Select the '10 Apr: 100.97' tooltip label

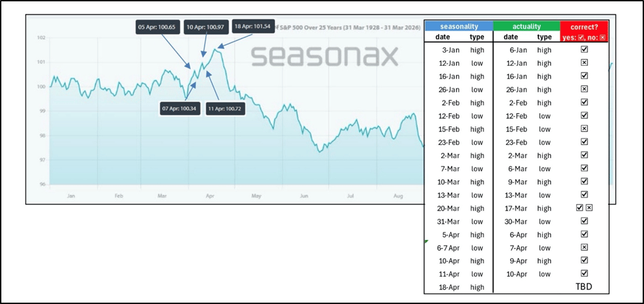(205, 27)
